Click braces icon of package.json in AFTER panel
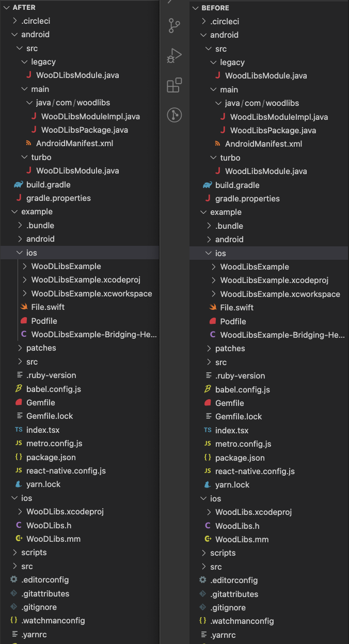The image size is (349, 644). [19, 457]
